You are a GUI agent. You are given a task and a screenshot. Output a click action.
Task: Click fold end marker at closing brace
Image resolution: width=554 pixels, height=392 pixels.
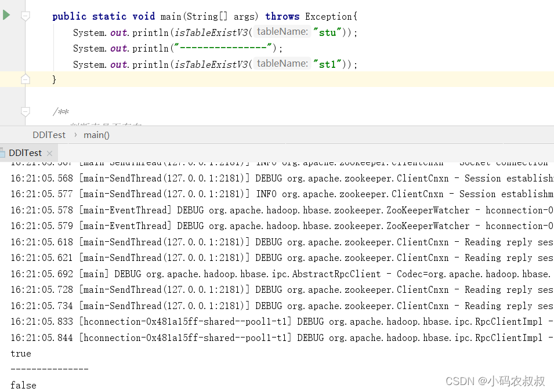pos(26,79)
